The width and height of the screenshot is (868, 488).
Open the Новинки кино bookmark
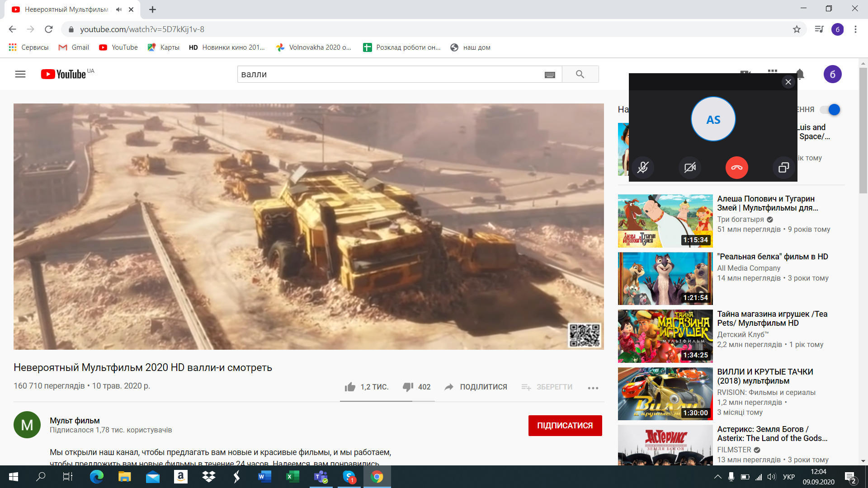point(227,47)
